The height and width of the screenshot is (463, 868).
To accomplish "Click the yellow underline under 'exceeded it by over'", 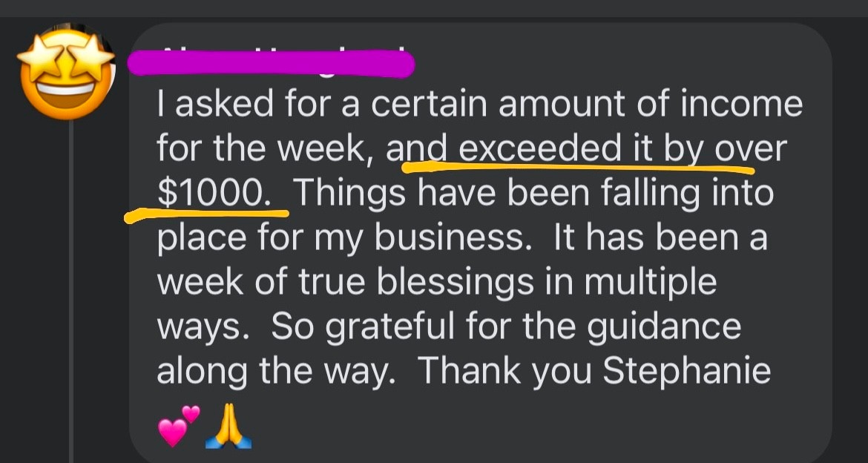I will [579, 168].
